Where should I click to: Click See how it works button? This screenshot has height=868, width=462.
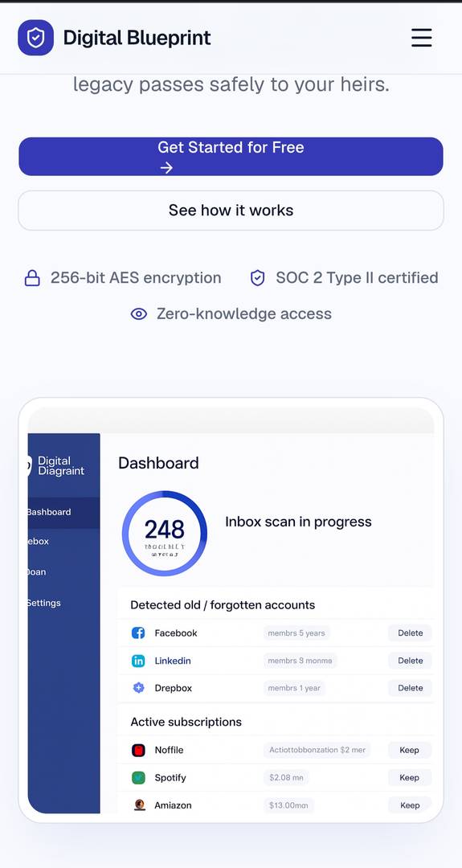tap(231, 211)
